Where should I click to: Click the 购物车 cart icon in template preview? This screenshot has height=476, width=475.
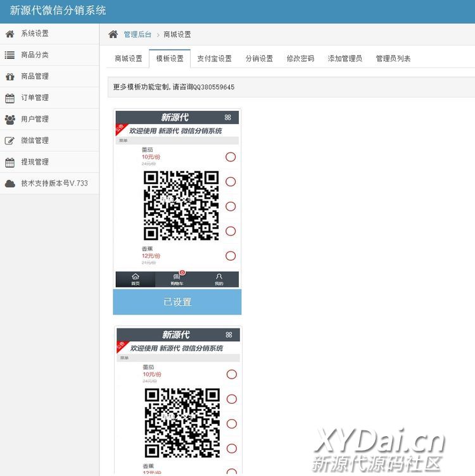(x=177, y=276)
